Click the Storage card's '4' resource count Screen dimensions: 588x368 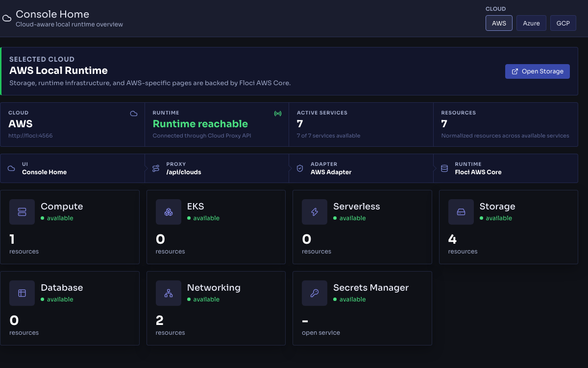452,239
